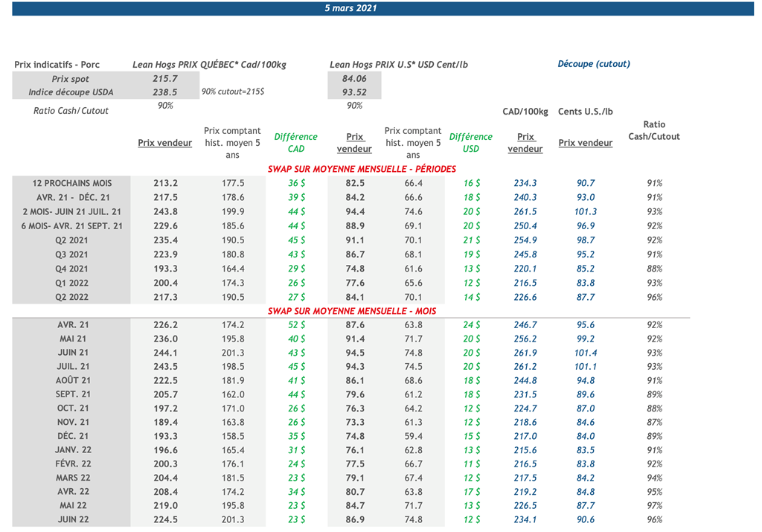Select the Quebec spot price cell 215.7
Screen dimensions: 762x532
coord(164,79)
